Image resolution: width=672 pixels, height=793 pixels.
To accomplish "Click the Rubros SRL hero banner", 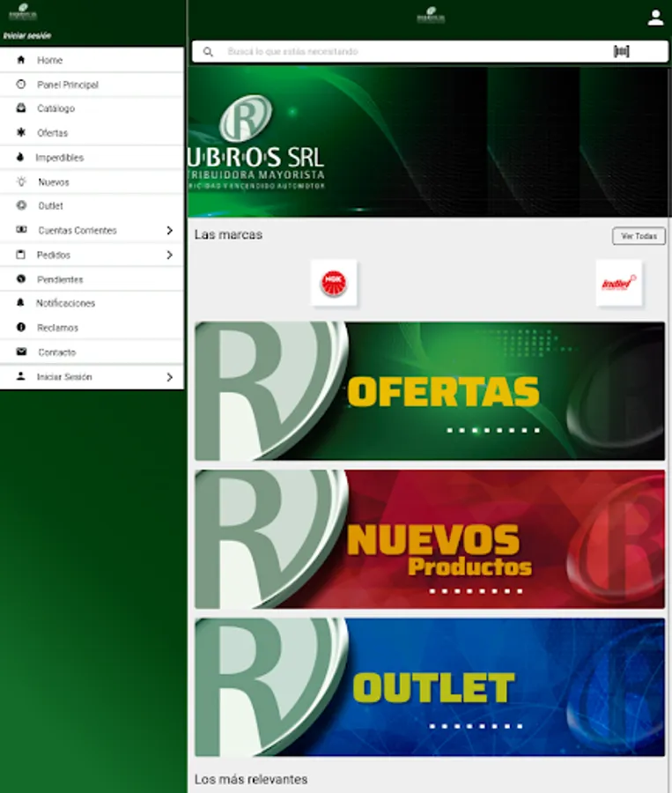I will click(430, 142).
